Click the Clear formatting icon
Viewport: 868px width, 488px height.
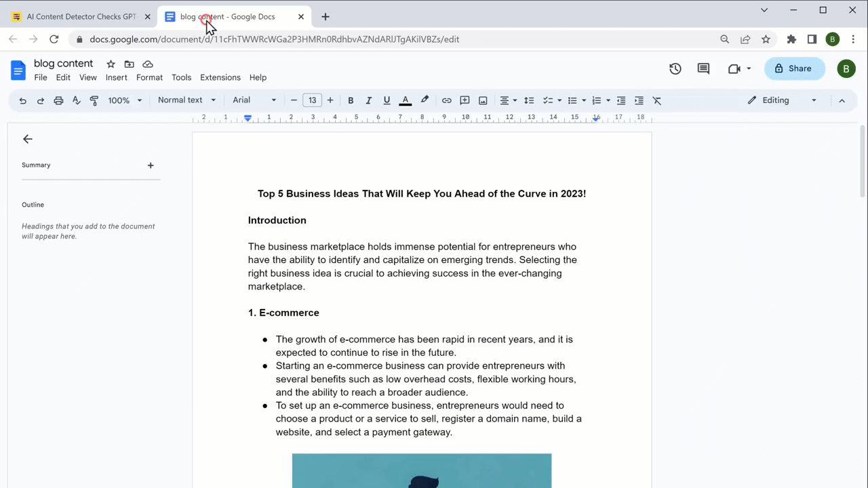click(x=656, y=100)
